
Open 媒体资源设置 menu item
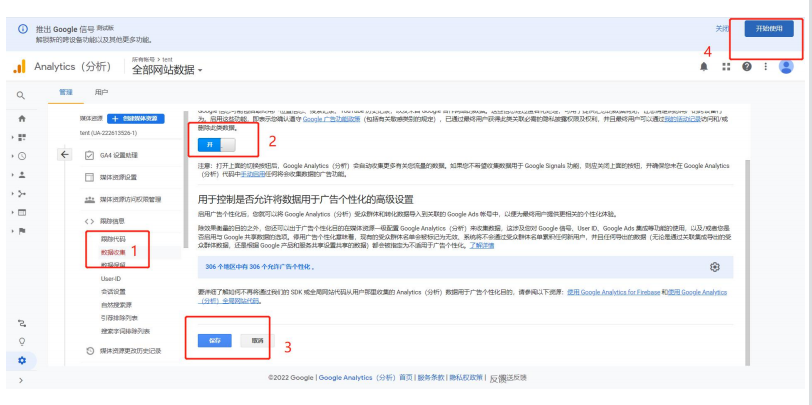pos(119,177)
